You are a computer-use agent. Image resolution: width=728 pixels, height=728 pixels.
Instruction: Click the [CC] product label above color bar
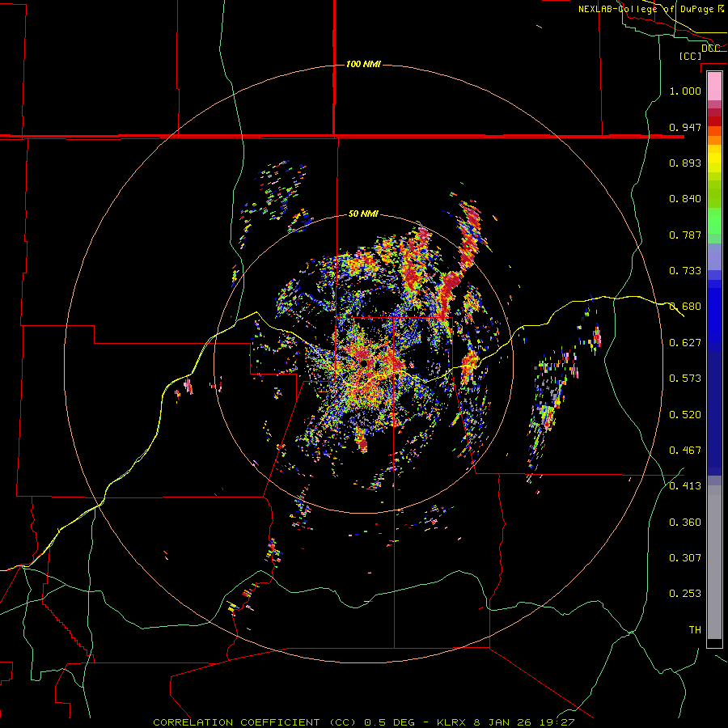tap(691, 56)
